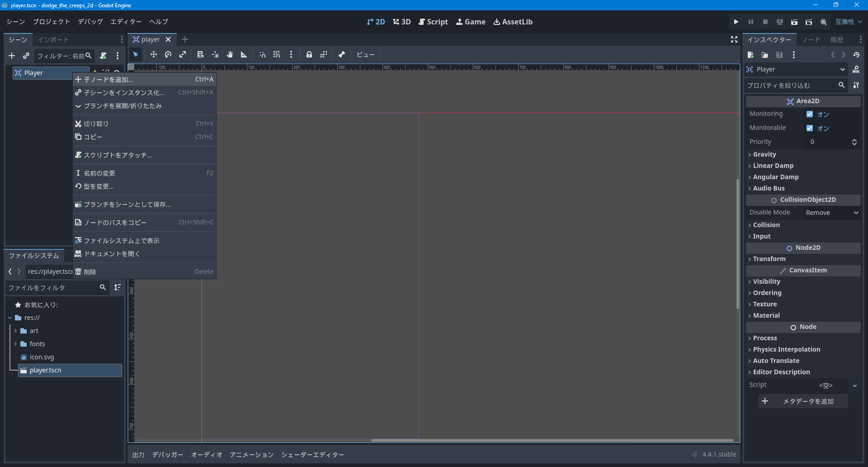The image size is (868, 467).
Task: Go back in the FileSystem path history
Action: coord(10,272)
